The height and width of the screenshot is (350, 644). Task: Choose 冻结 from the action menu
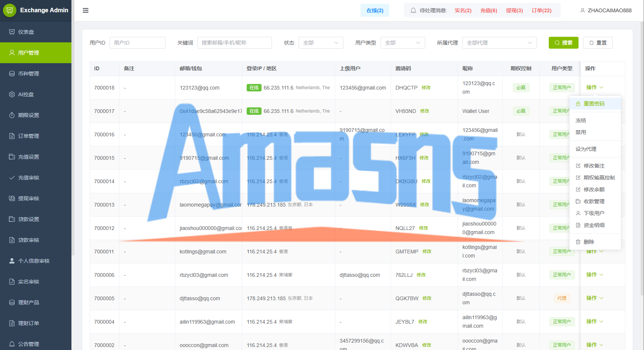[595, 120]
